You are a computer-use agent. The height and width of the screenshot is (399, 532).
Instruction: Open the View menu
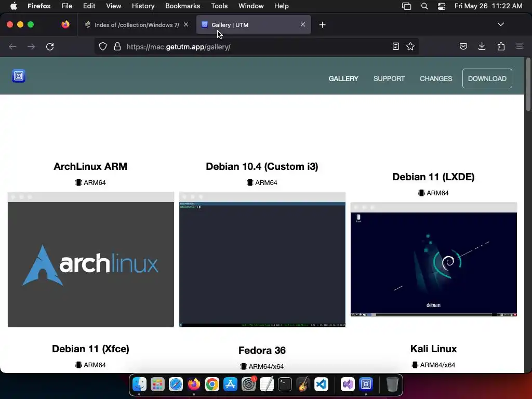114,6
